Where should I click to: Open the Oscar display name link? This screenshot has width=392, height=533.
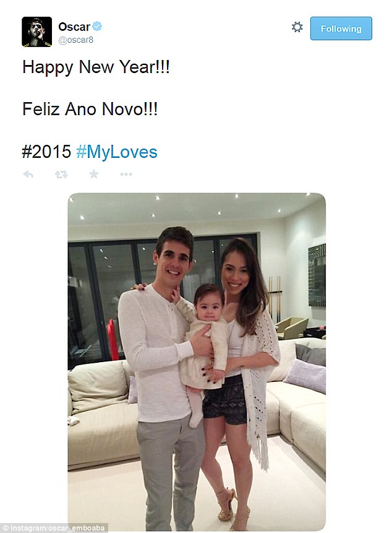click(74, 27)
